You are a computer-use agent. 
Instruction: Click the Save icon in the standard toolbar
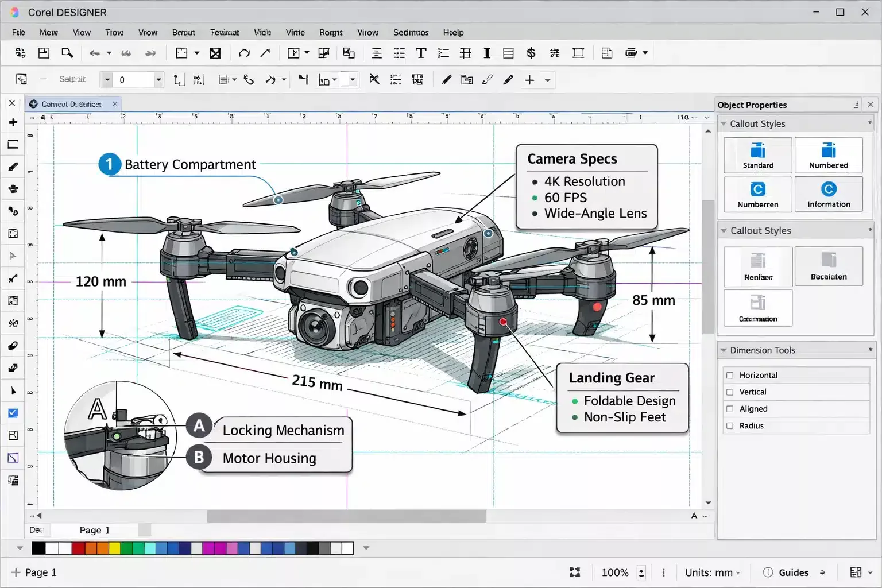pos(44,53)
